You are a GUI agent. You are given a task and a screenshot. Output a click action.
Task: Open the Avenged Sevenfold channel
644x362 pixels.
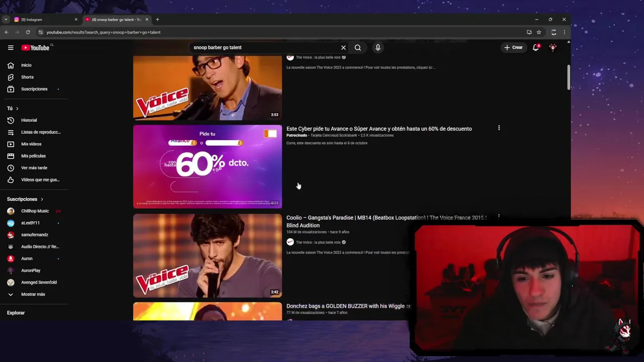tap(39, 283)
